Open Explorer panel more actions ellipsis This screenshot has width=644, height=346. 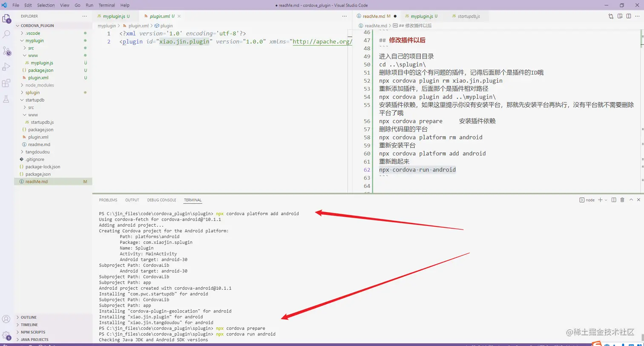click(84, 16)
